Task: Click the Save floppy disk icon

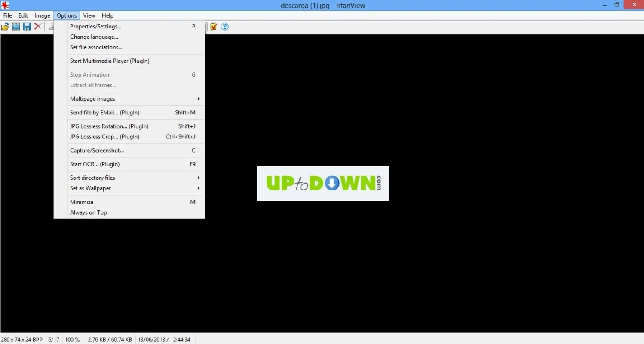Action: click(x=27, y=27)
